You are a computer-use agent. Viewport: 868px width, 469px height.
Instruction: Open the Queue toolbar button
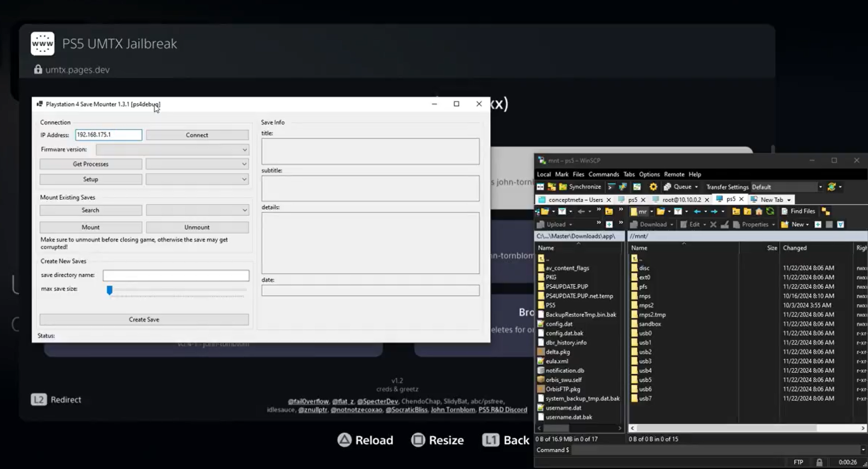click(678, 187)
